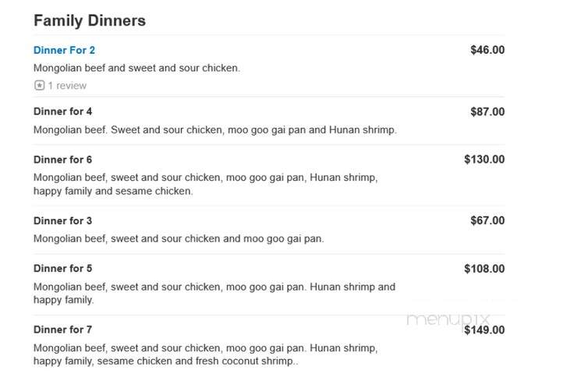The image size is (588, 384).
Task: Click the Dinner for 4 title
Action: pos(62,111)
